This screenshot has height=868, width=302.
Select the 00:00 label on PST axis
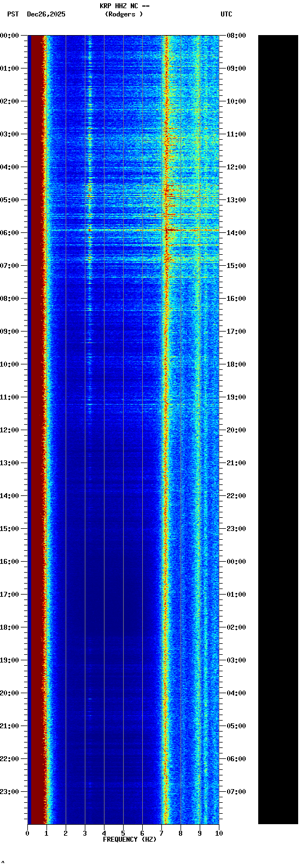coord(9,36)
